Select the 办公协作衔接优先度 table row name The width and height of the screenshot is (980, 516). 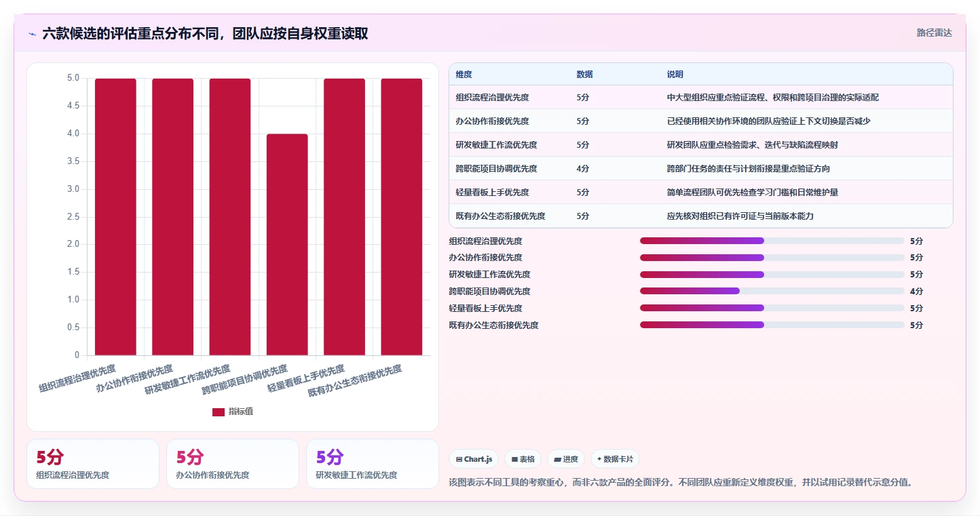pyautogui.click(x=493, y=121)
